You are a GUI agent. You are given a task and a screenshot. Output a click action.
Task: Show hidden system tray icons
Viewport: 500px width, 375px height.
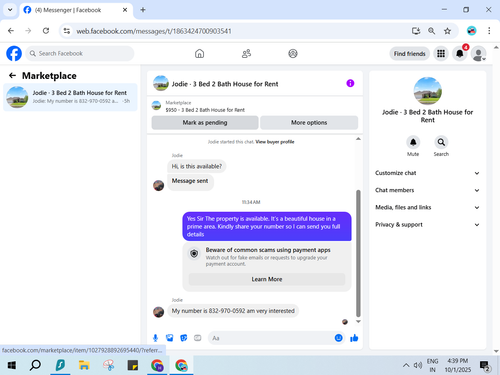coord(406,365)
